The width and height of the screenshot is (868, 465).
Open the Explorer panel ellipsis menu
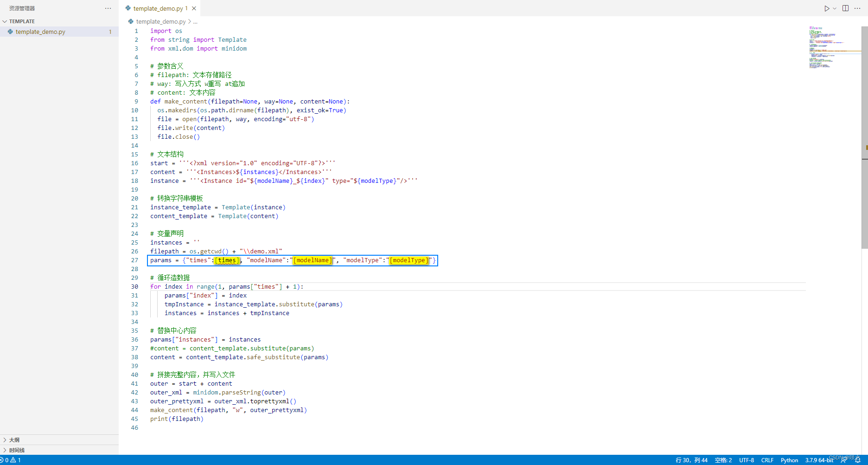point(108,8)
